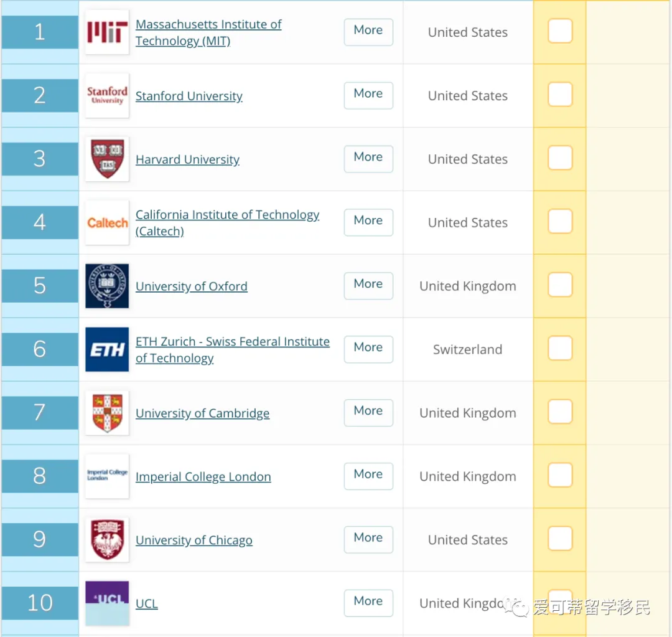Open the Massachusetts Institute of Technology (MIT) link
The image size is (672, 637).
click(208, 32)
